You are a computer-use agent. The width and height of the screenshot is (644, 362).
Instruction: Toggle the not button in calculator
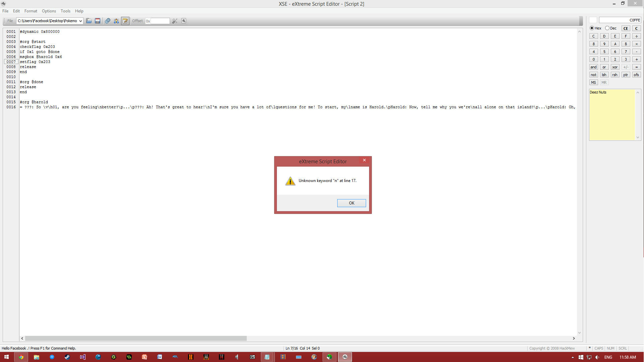click(x=593, y=74)
